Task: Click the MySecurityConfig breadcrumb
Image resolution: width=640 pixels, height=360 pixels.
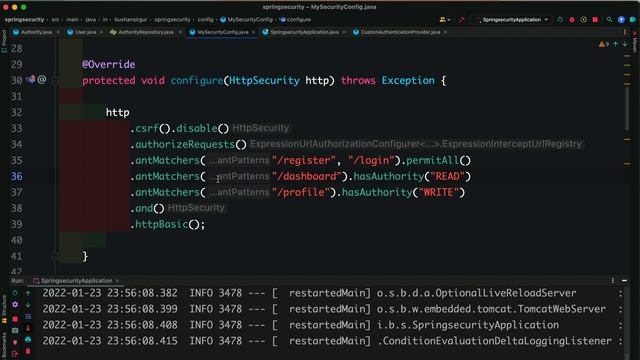Action: [x=246, y=20]
